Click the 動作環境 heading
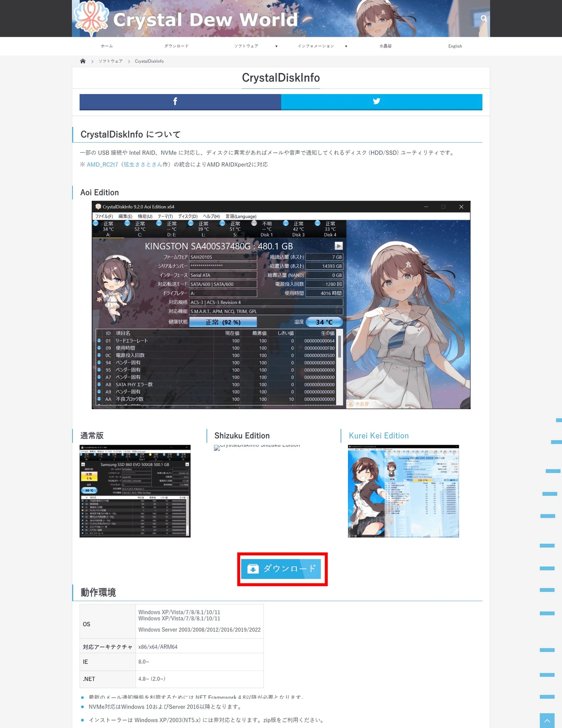 (98, 592)
